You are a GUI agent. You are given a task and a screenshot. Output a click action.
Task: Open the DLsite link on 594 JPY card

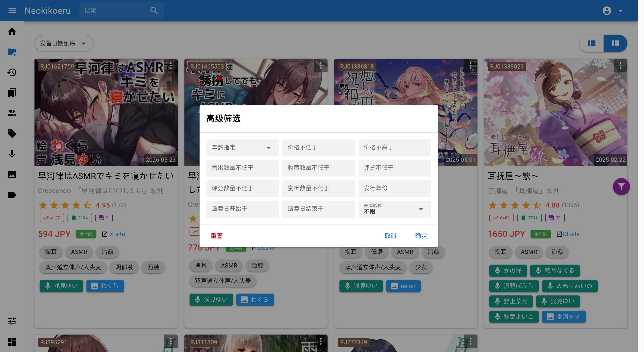[x=114, y=234]
